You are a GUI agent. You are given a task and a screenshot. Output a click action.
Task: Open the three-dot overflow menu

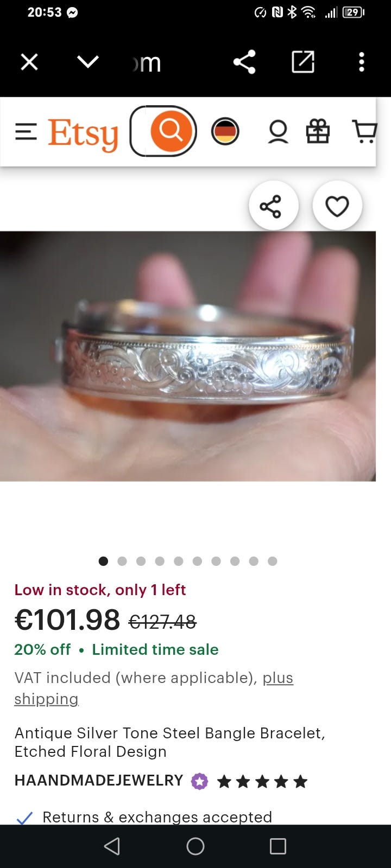click(362, 62)
